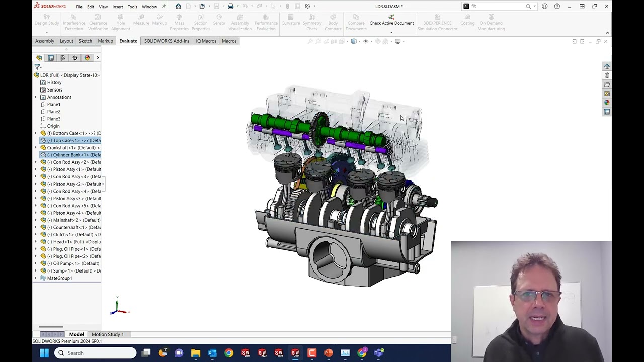This screenshot has height=362, width=644.
Task: Open the Home welcome icon in title bar
Action: (x=178, y=6)
